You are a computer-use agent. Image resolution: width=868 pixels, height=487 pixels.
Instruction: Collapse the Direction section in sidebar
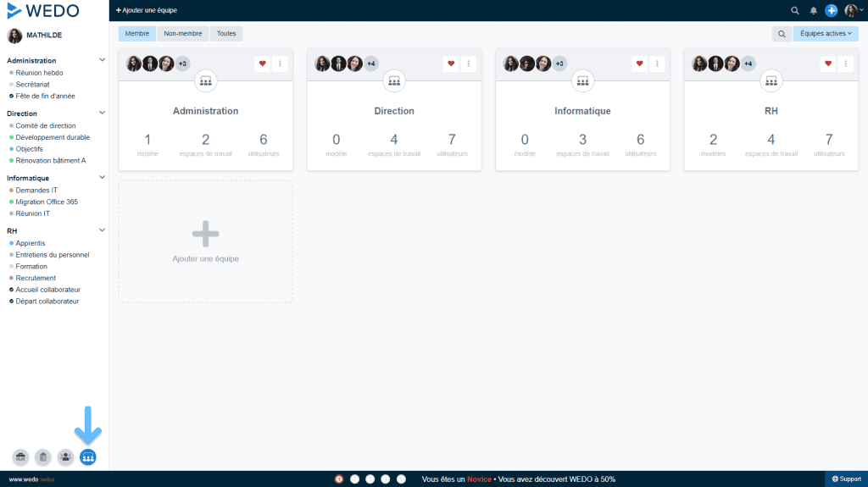point(102,113)
